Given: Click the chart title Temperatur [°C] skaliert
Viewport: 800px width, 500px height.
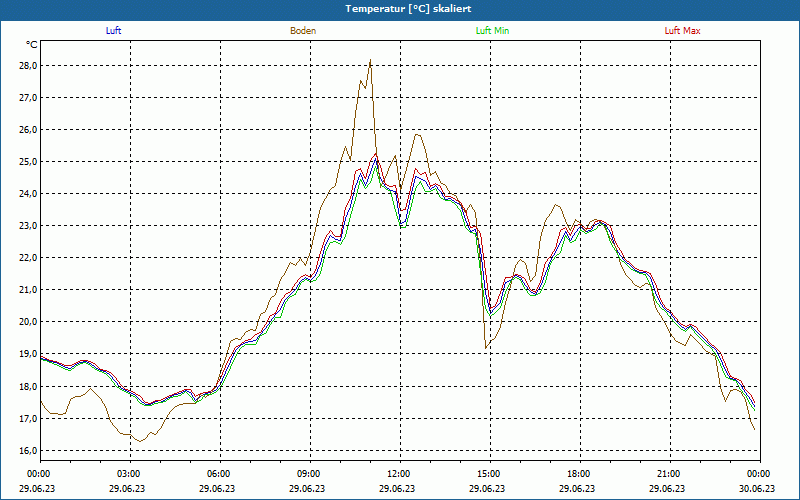Looking at the screenshot, I should pos(408,9).
